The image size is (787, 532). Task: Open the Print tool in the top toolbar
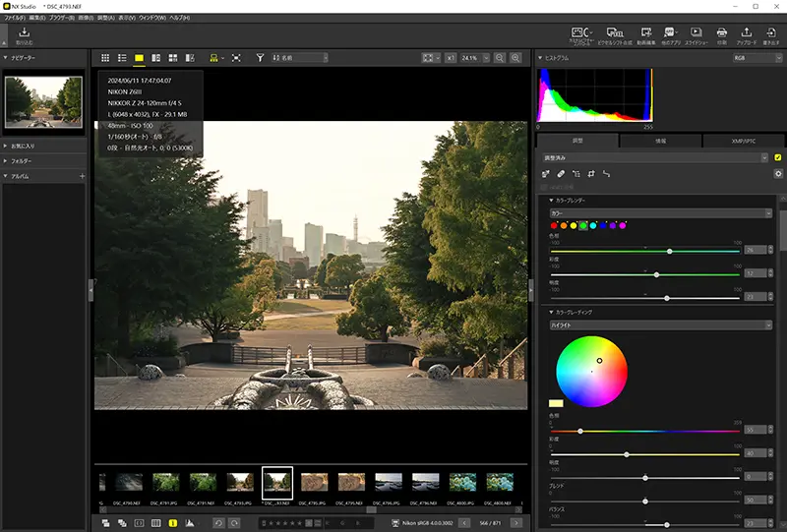coord(721,35)
